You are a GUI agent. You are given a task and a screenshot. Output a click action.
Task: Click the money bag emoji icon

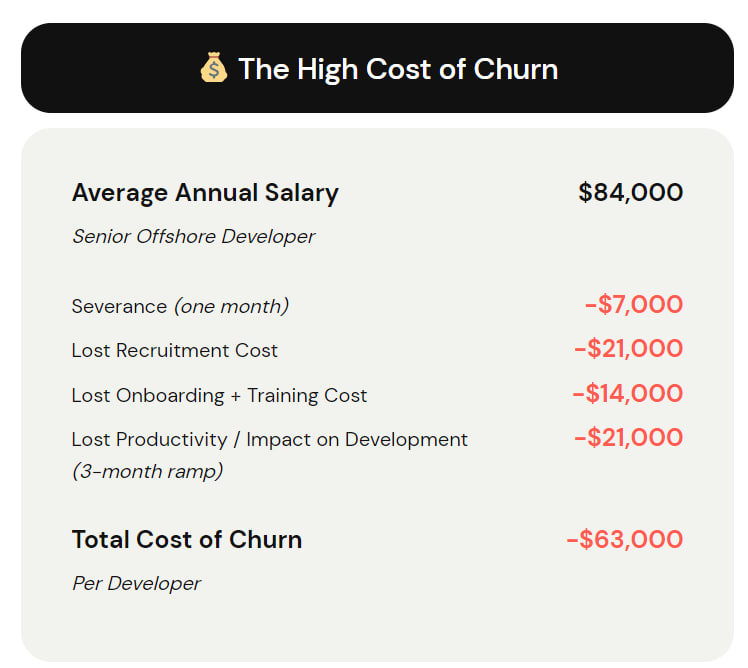coord(213,68)
